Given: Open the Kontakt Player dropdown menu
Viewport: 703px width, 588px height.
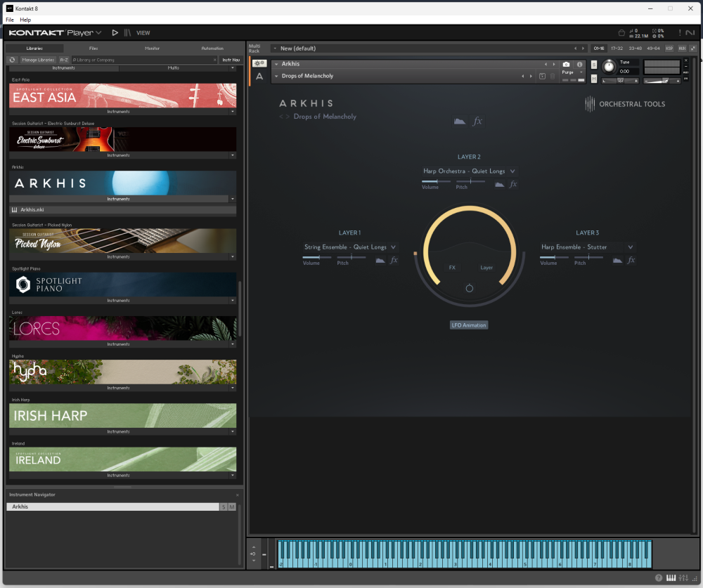Looking at the screenshot, I should pyautogui.click(x=98, y=33).
